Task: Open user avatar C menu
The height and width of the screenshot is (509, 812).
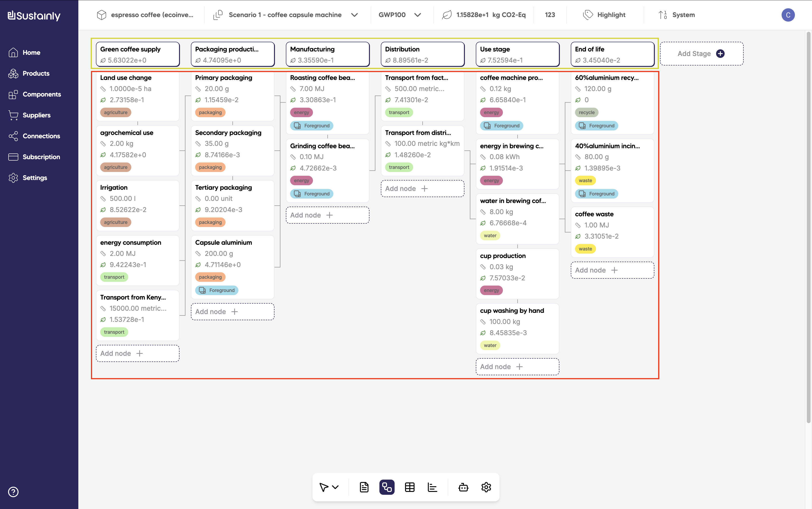Action: (x=788, y=15)
